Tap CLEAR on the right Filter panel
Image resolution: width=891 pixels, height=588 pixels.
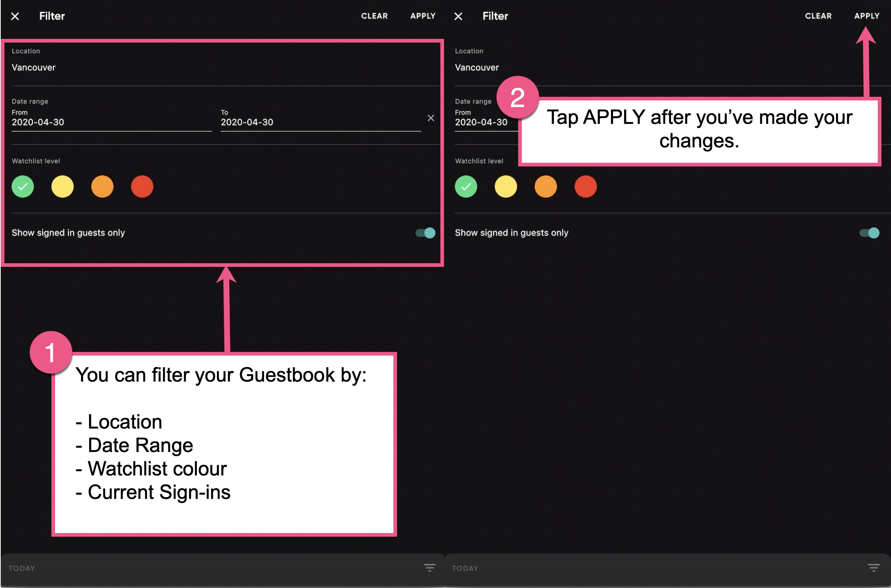click(x=819, y=16)
